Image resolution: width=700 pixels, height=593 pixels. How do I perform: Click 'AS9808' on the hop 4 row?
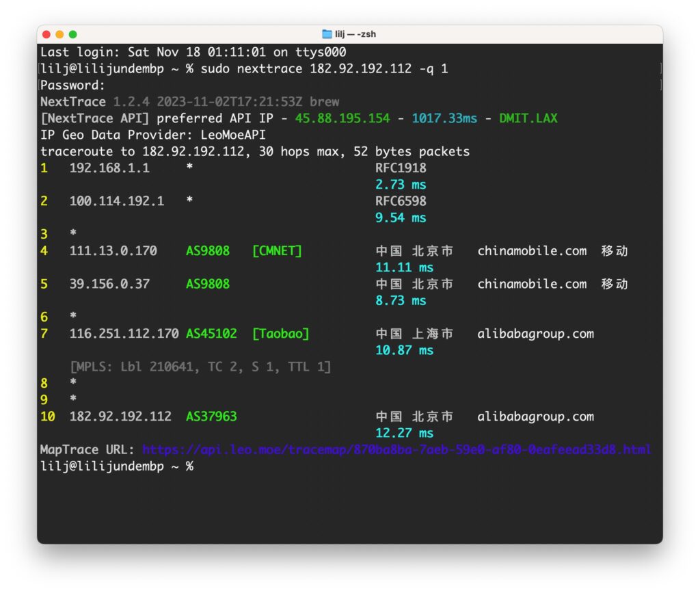coord(208,250)
